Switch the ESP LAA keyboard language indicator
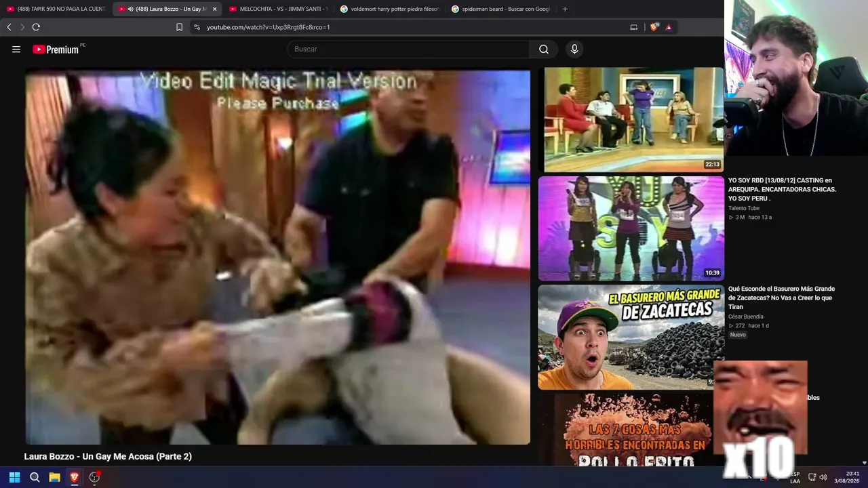Viewport: 868px width, 488px height. (795, 477)
